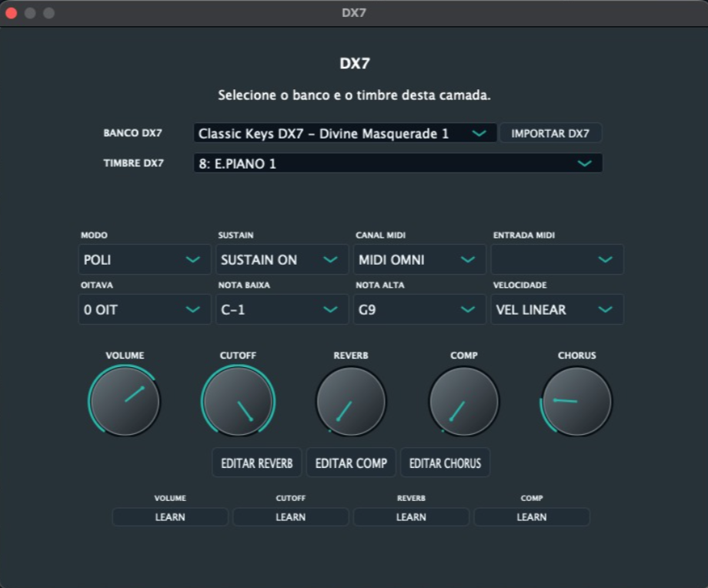Open the EDITAR REVERB editor
Image resolution: width=708 pixels, height=588 pixels.
(257, 463)
